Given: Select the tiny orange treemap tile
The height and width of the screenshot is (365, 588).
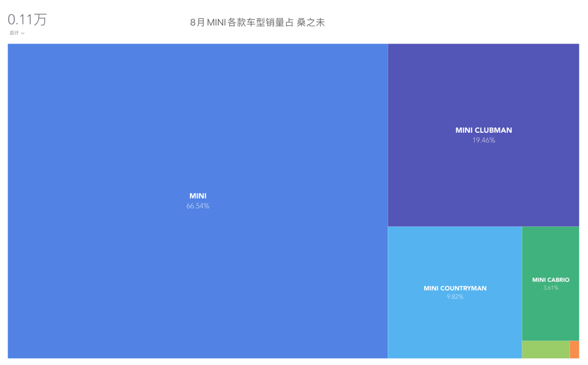Looking at the screenshot, I should coord(574,349).
